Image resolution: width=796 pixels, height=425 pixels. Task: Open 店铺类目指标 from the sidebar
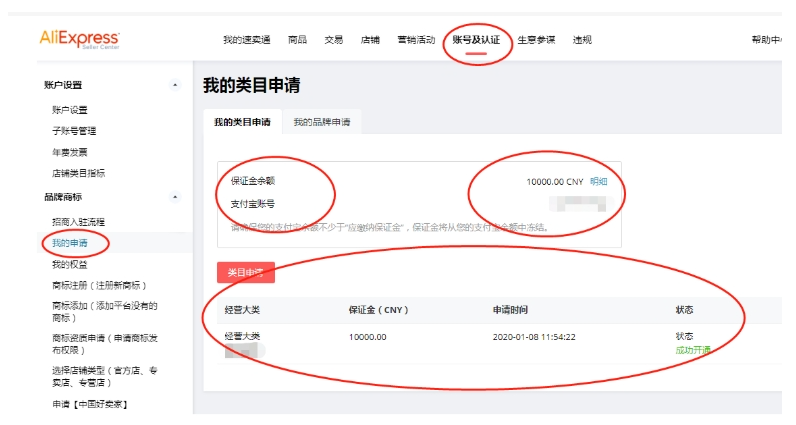pos(78,173)
